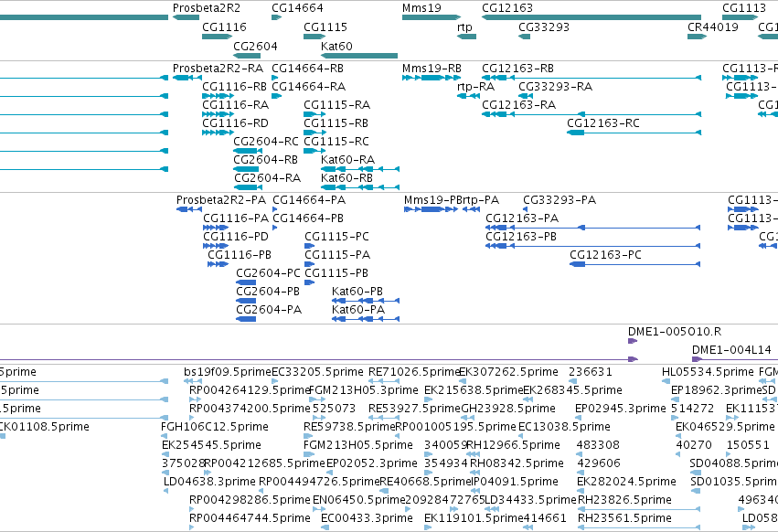Select the CG33293 gene label in the top track
The image size is (778, 532).
click(x=544, y=27)
